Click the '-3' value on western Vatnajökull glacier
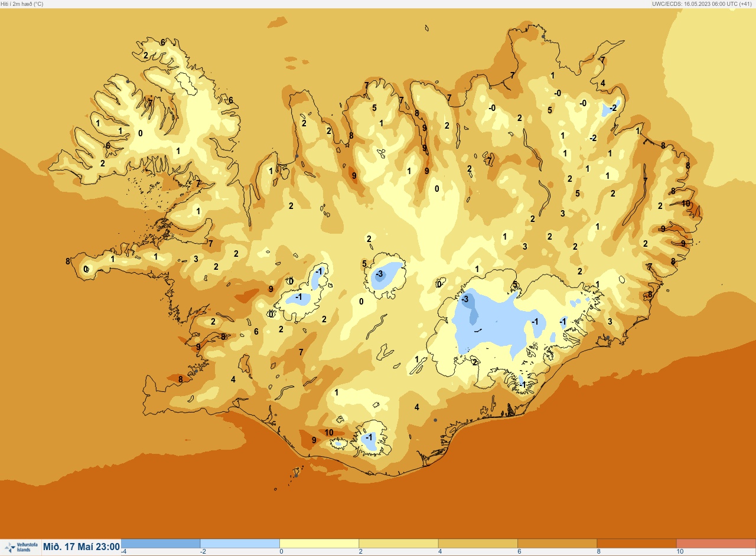 (x=465, y=299)
